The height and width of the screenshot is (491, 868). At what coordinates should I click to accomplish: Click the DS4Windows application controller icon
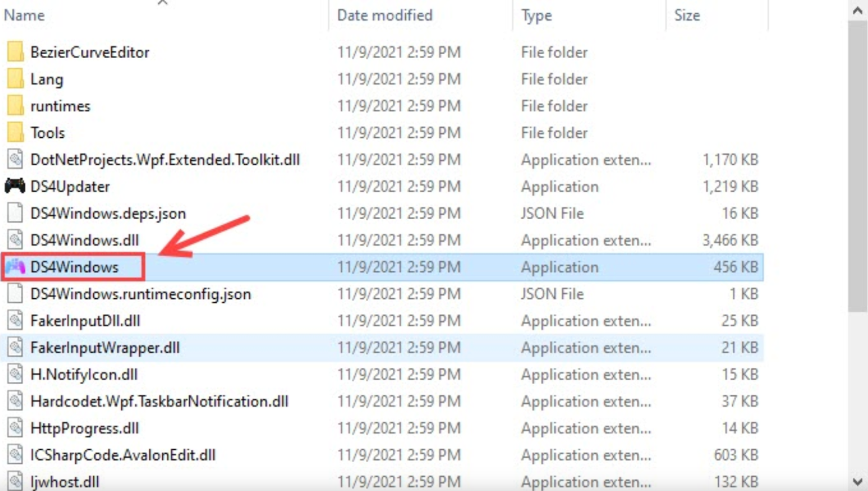click(x=15, y=267)
